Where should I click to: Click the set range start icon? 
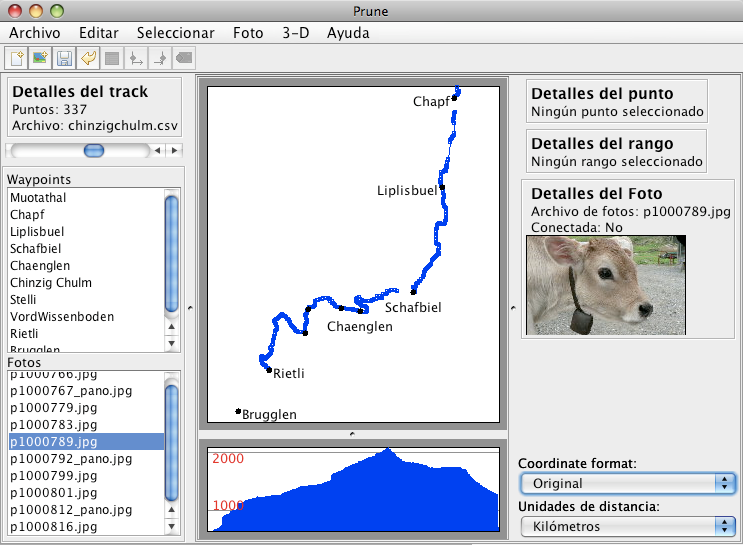point(136,59)
